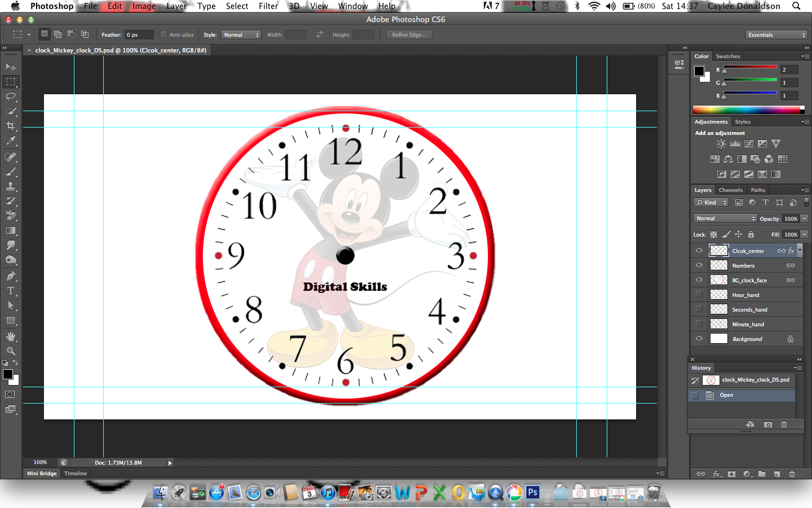
Task: Create new snapshot in History panel
Action: coord(768,424)
